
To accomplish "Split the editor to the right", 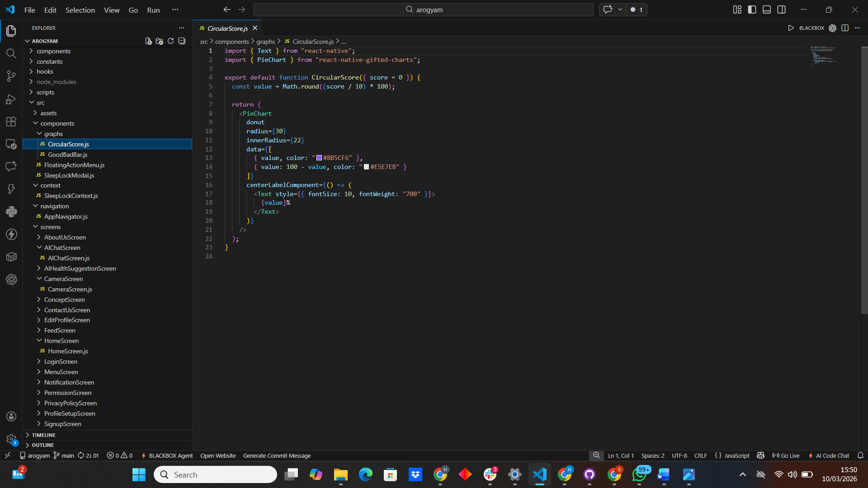I will (845, 28).
